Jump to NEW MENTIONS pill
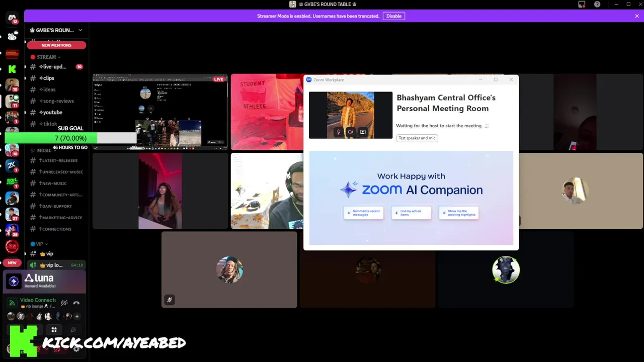Image resolution: width=644 pixels, height=362 pixels. coord(56,45)
